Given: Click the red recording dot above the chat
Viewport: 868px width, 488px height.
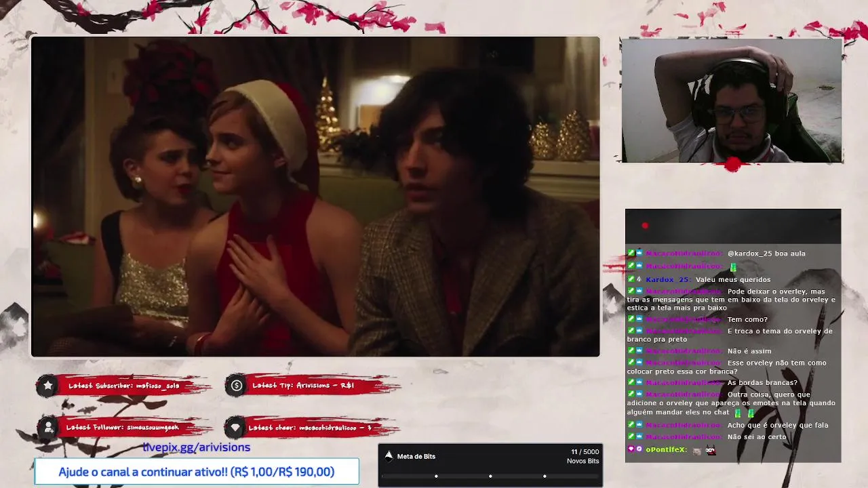Looking at the screenshot, I should pos(645,226).
